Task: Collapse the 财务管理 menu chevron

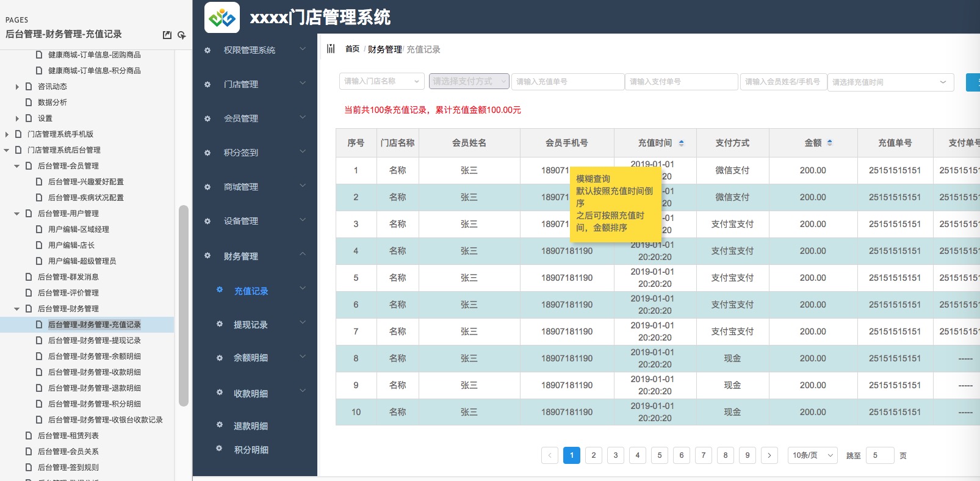Action: click(x=303, y=254)
